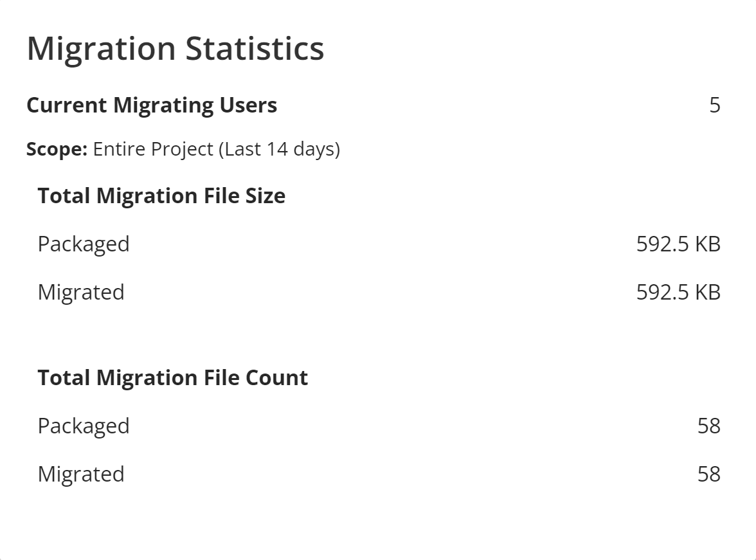Viewport: 756px width, 560px height.
Task: Click the Total Migration heading above file sizes
Action: (x=116, y=195)
